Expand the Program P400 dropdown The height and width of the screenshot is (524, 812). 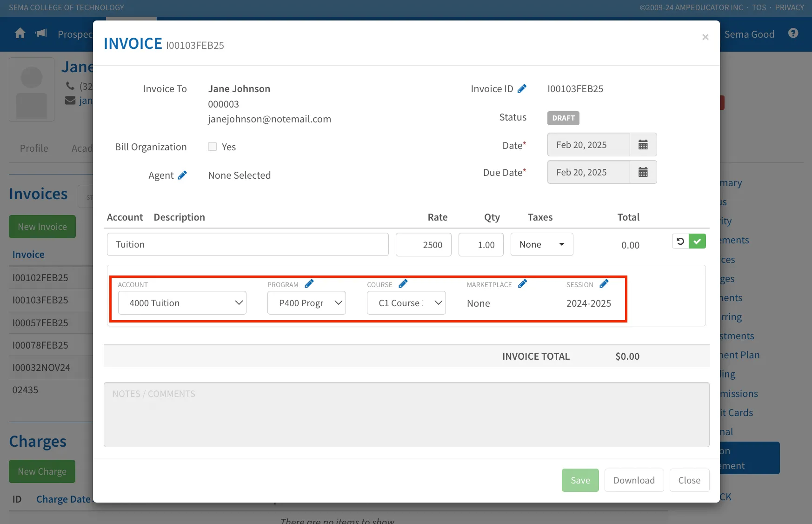pyautogui.click(x=306, y=303)
